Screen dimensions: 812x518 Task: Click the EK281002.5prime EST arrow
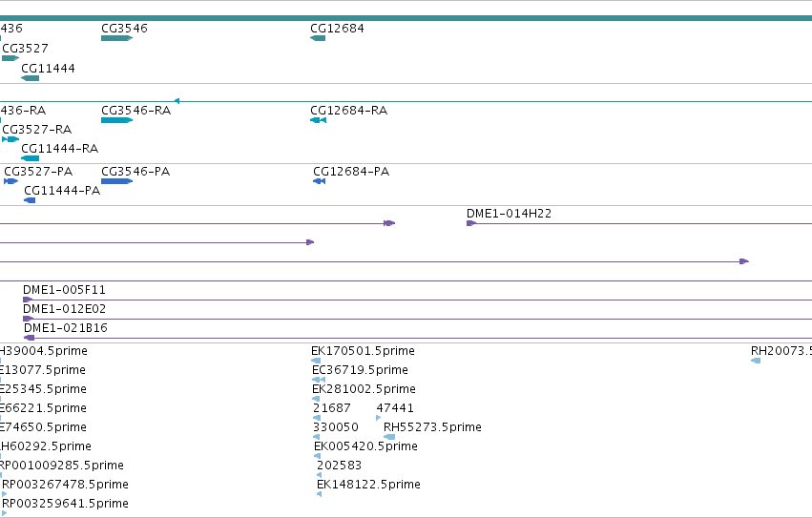pyautogui.click(x=316, y=399)
